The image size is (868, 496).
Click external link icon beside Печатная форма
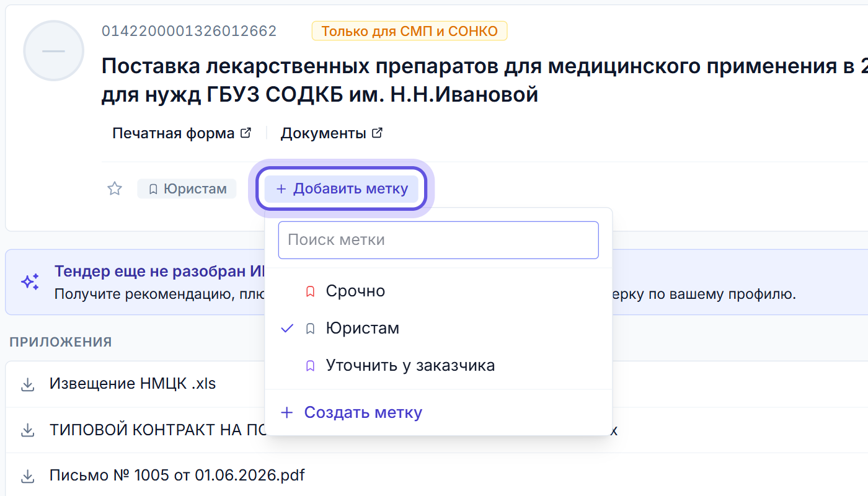246,133
